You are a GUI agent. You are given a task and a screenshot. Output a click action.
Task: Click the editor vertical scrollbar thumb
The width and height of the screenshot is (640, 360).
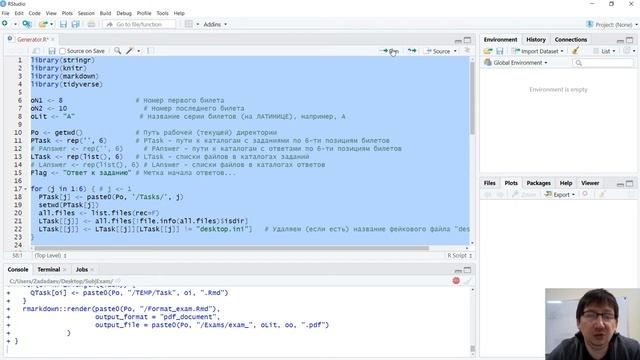[472, 98]
